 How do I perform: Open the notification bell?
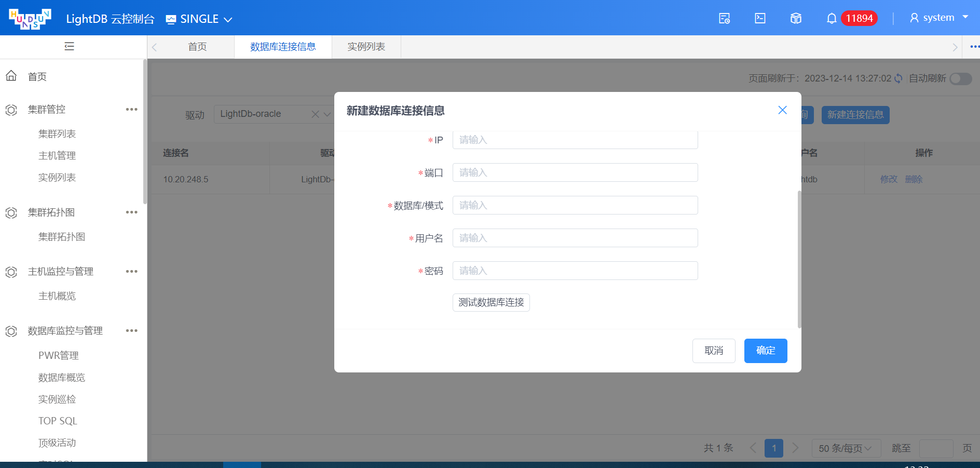pos(832,19)
